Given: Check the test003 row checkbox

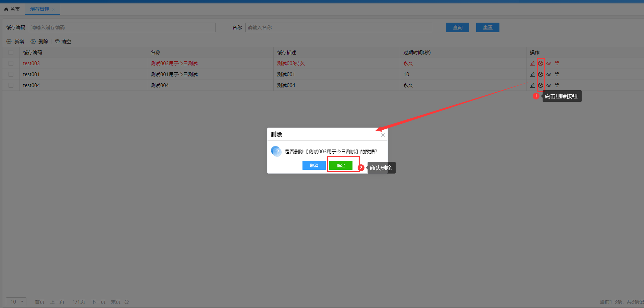Looking at the screenshot, I should tap(11, 63).
